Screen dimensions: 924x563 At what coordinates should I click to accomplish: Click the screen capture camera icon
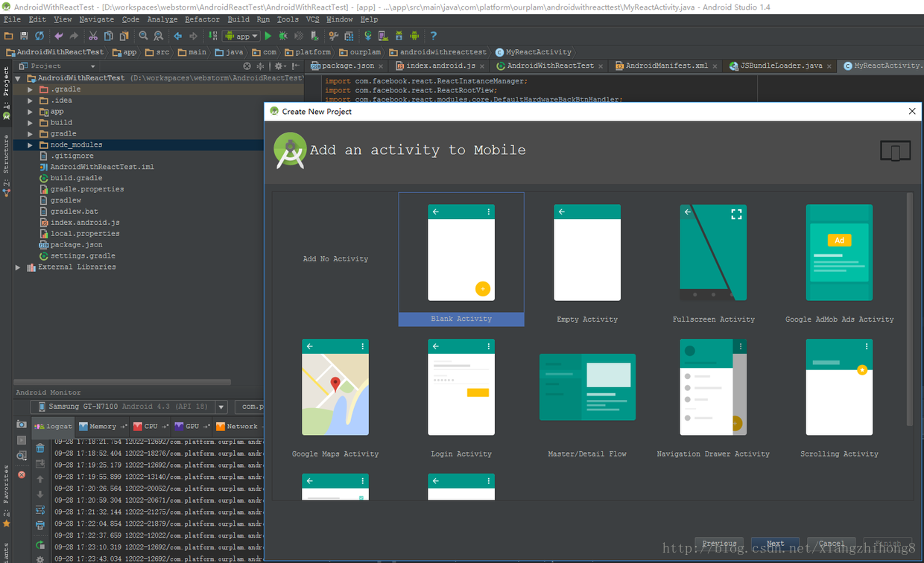pos(22,424)
